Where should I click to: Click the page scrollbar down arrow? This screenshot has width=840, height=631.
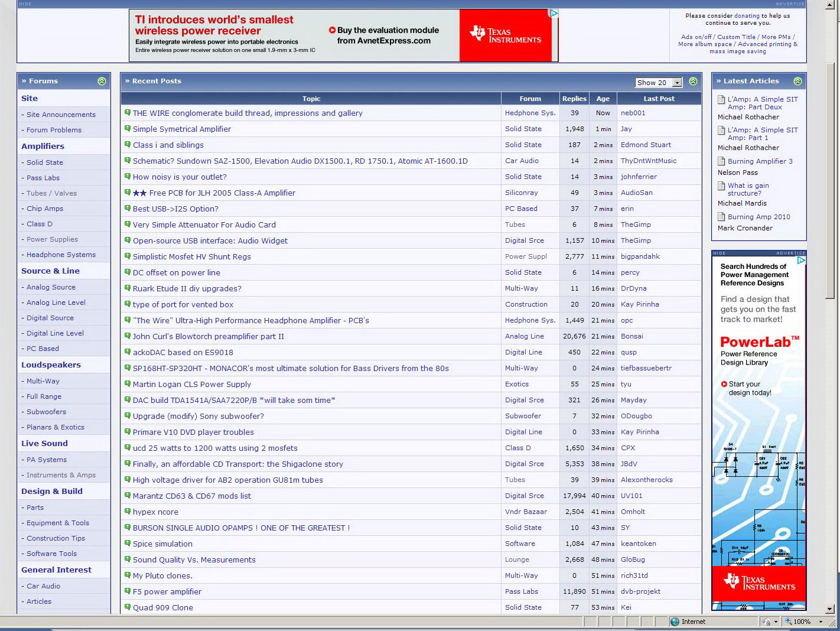829,609
